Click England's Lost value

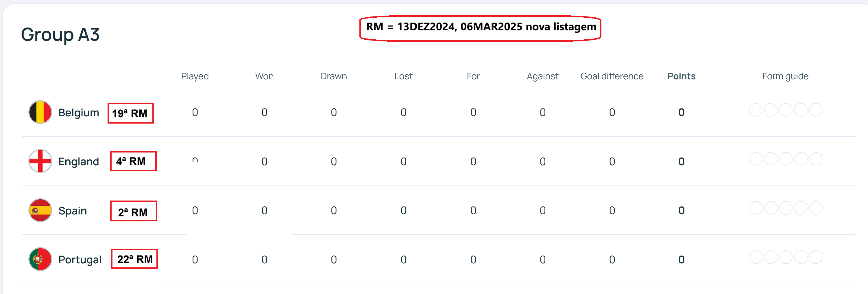403,161
